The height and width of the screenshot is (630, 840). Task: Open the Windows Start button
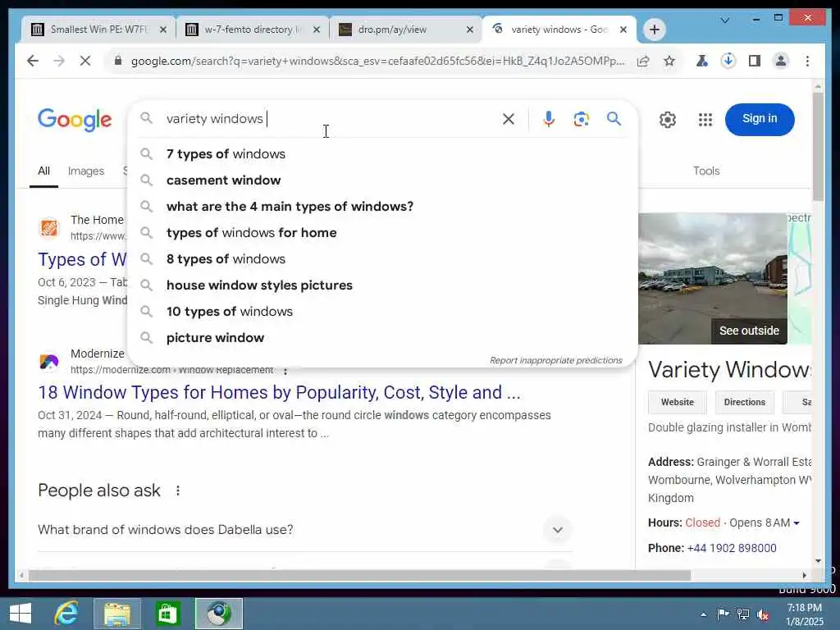(x=21, y=614)
